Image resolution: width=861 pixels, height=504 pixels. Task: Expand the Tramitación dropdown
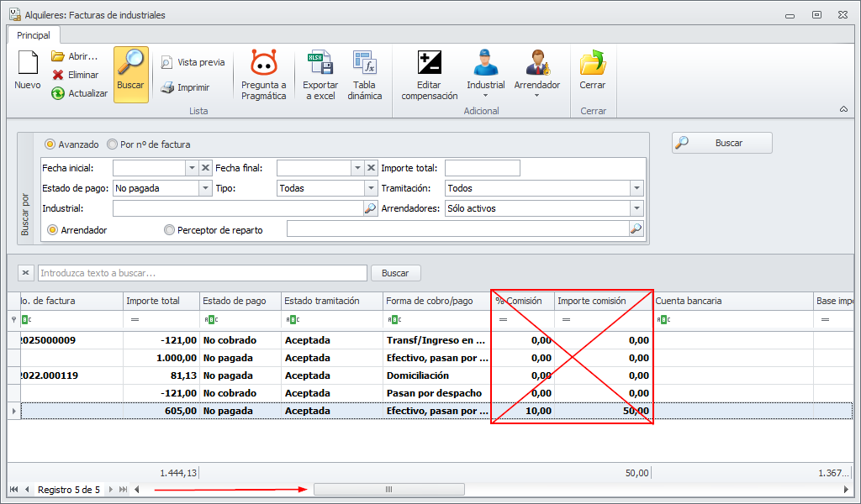pos(637,188)
